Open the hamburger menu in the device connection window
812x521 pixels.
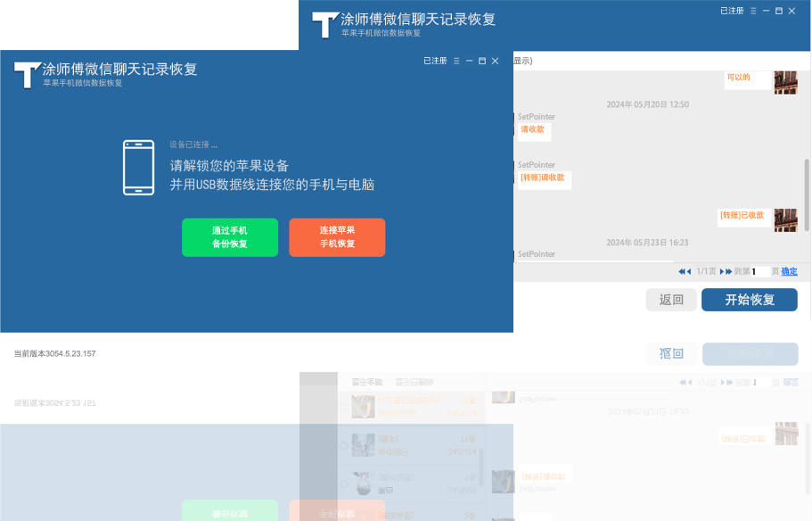(456, 62)
